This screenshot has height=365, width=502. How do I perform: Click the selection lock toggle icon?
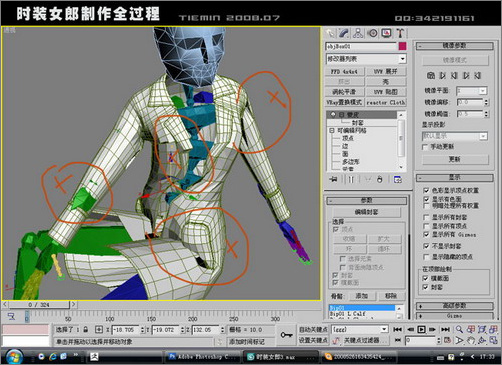coord(86,330)
